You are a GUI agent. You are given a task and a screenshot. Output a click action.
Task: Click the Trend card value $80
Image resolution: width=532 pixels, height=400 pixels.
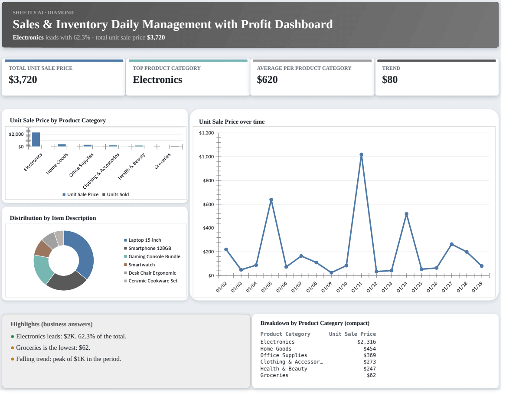coord(390,80)
